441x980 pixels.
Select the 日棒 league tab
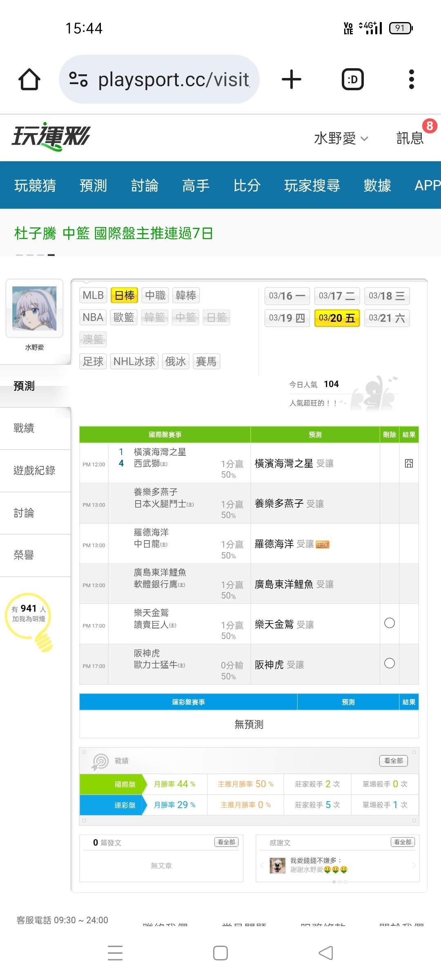[125, 295]
